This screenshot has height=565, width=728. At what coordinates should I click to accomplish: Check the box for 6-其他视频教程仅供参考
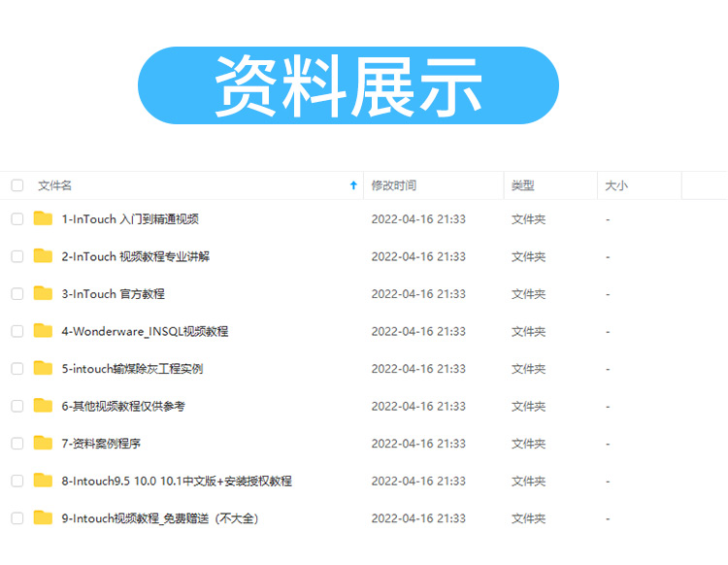[x=17, y=406]
